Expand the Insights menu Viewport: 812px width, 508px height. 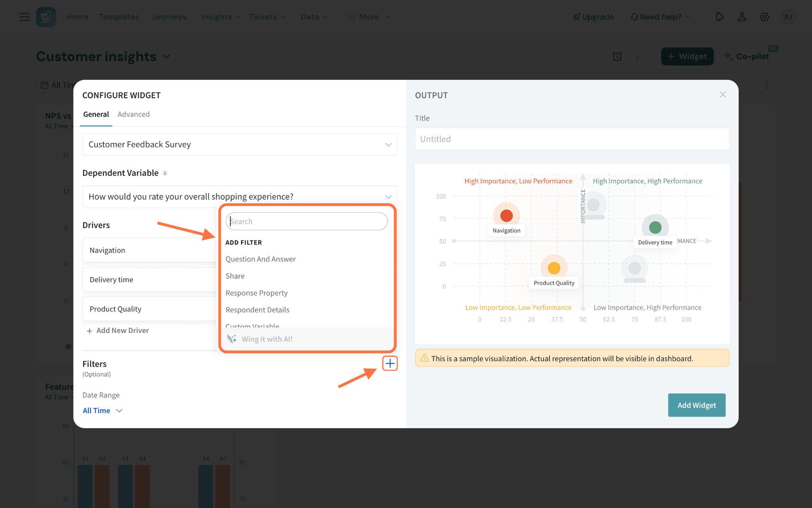pyautogui.click(x=221, y=17)
